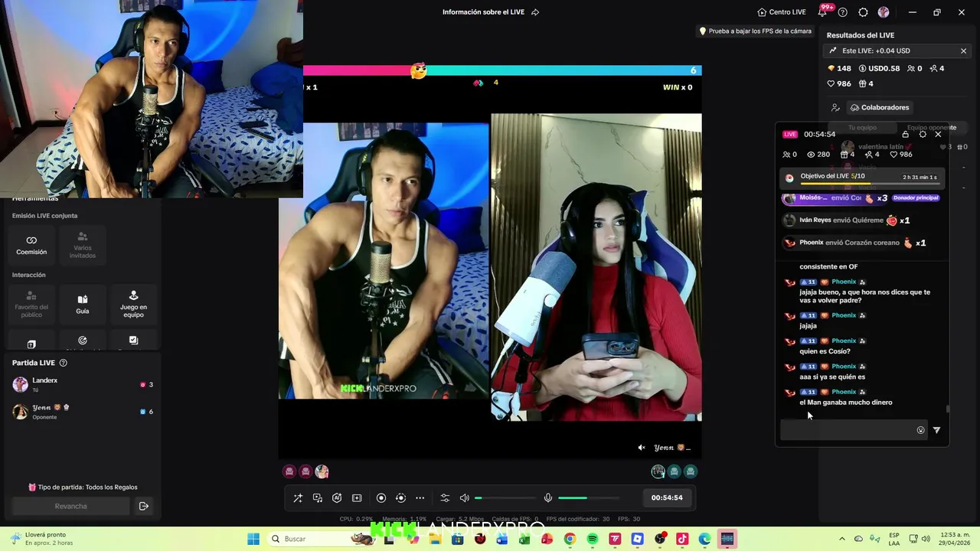Select Landerx player avatar in Partida LIVE
Screen dimensions: 980x551
(21, 384)
